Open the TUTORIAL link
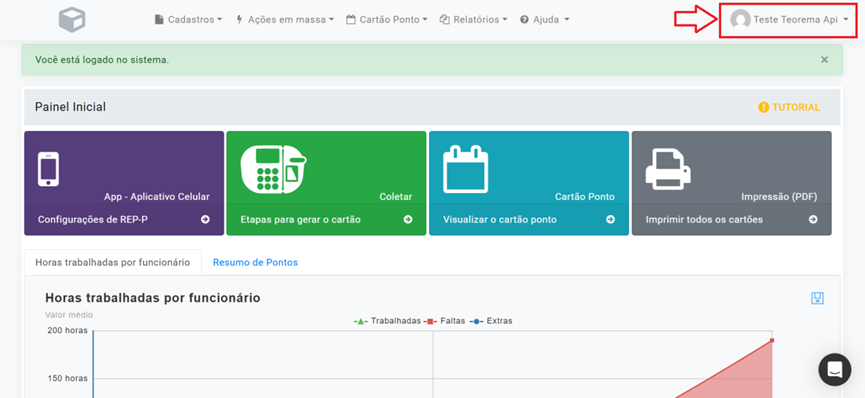This screenshot has height=398, width=865. (789, 107)
